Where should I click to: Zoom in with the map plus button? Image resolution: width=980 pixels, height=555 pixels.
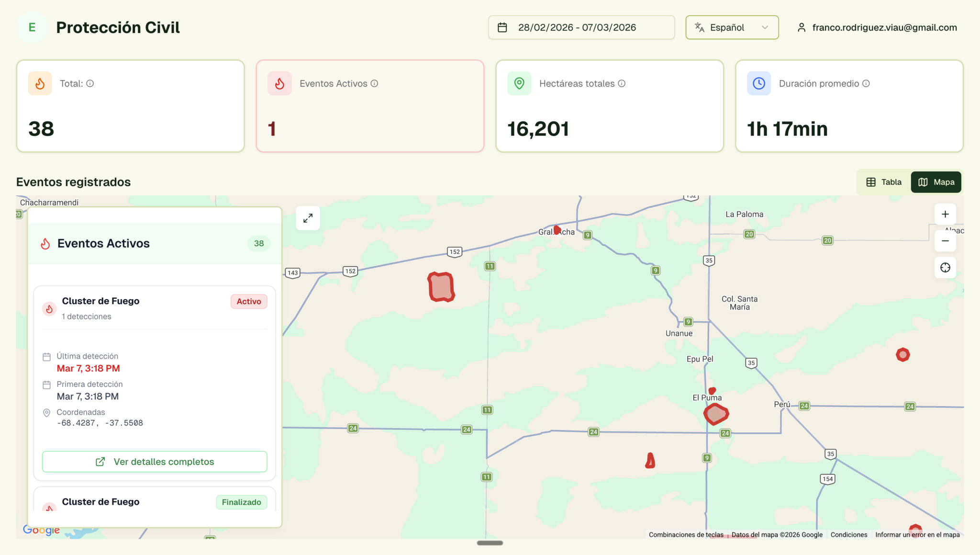[945, 214]
